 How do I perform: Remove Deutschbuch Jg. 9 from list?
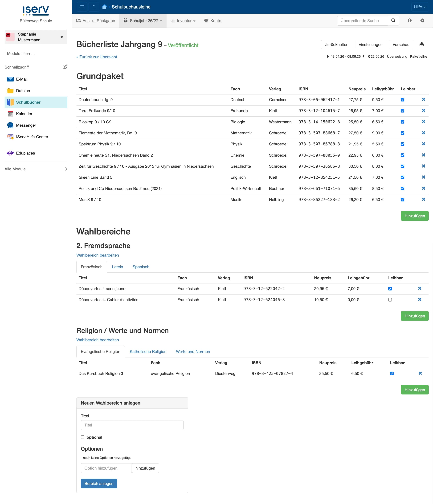(x=423, y=99)
